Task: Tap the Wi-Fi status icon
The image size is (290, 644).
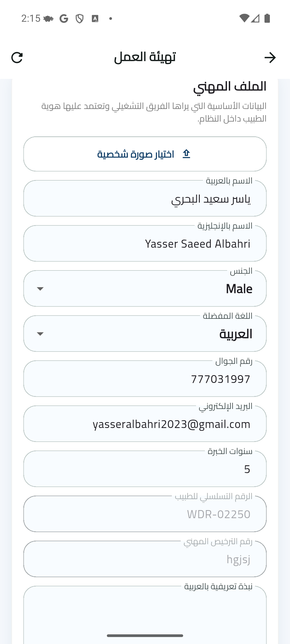Action: point(244,18)
